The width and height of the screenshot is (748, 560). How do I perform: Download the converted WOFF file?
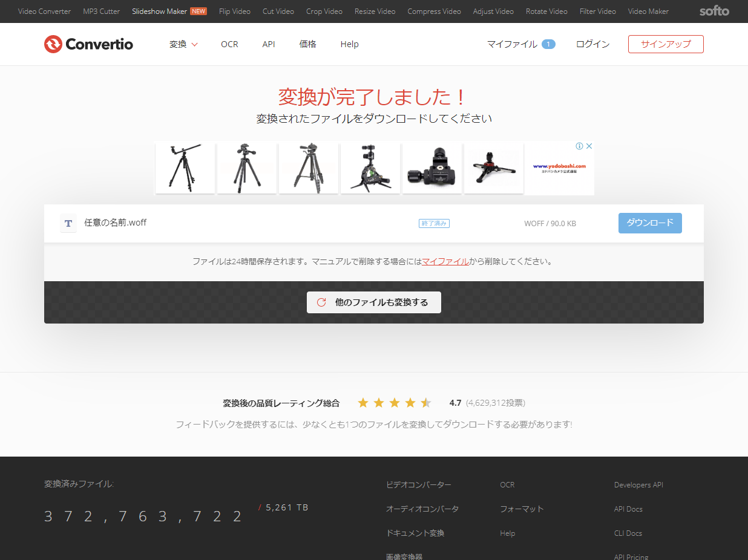click(650, 223)
